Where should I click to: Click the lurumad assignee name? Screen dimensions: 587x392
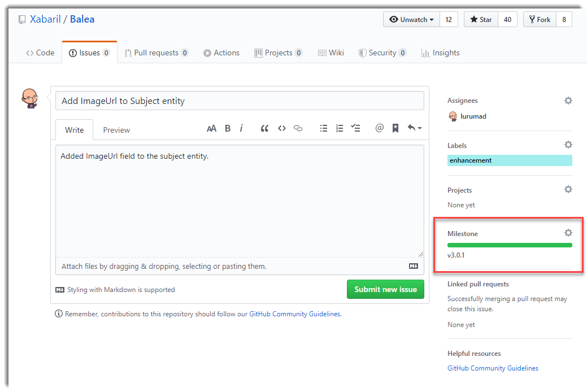tap(473, 116)
